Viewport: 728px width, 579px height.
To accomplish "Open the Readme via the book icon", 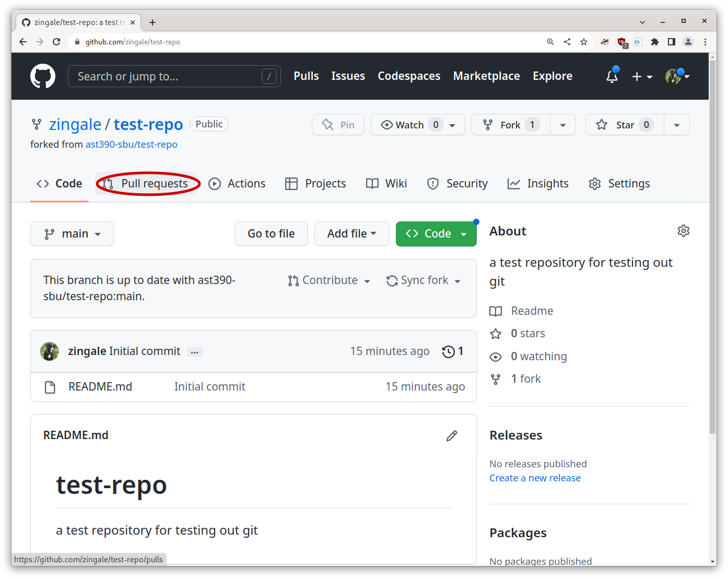I will click(495, 311).
